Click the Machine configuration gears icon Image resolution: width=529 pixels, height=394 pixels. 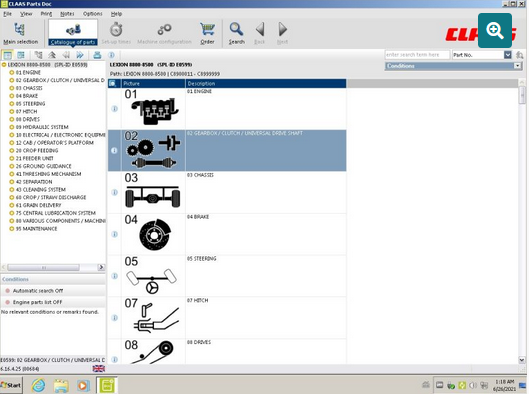pyautogui.click(x=164, y=30)
